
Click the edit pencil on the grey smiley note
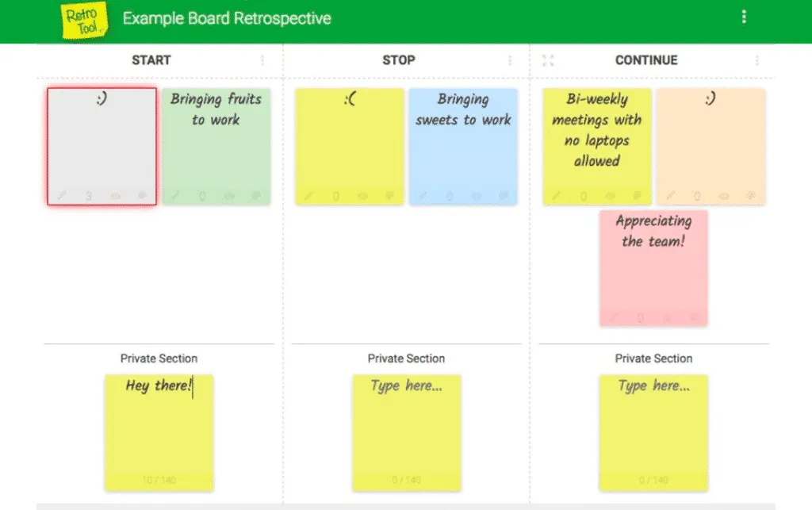62,196
